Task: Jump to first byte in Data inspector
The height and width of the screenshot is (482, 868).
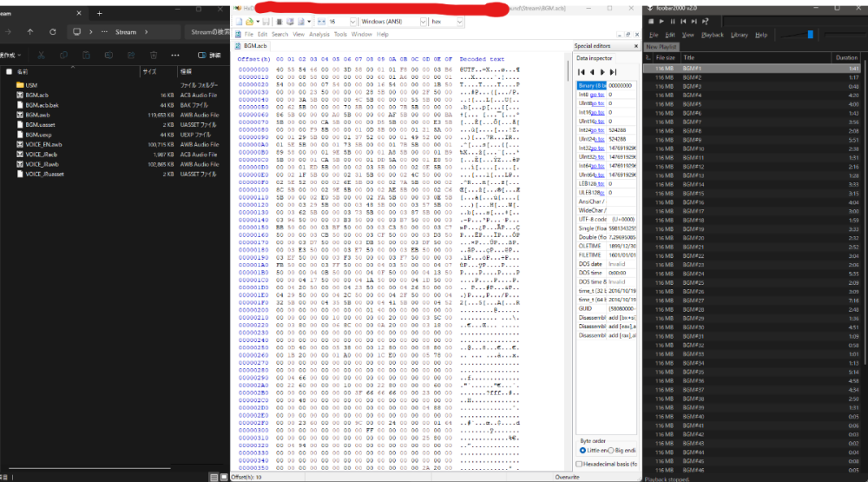Action: (x=582, y=71)
